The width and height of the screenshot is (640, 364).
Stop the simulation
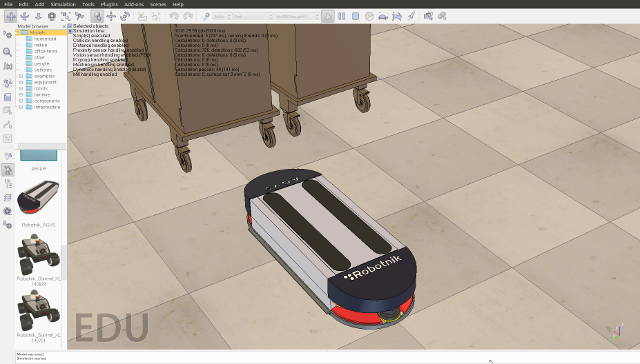(x=356, y=16)
